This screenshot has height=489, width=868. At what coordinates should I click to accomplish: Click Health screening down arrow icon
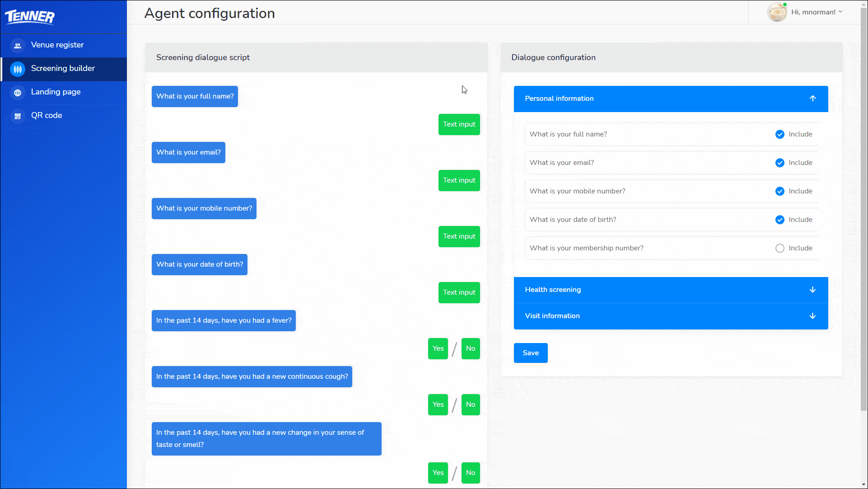click(812, 290)
